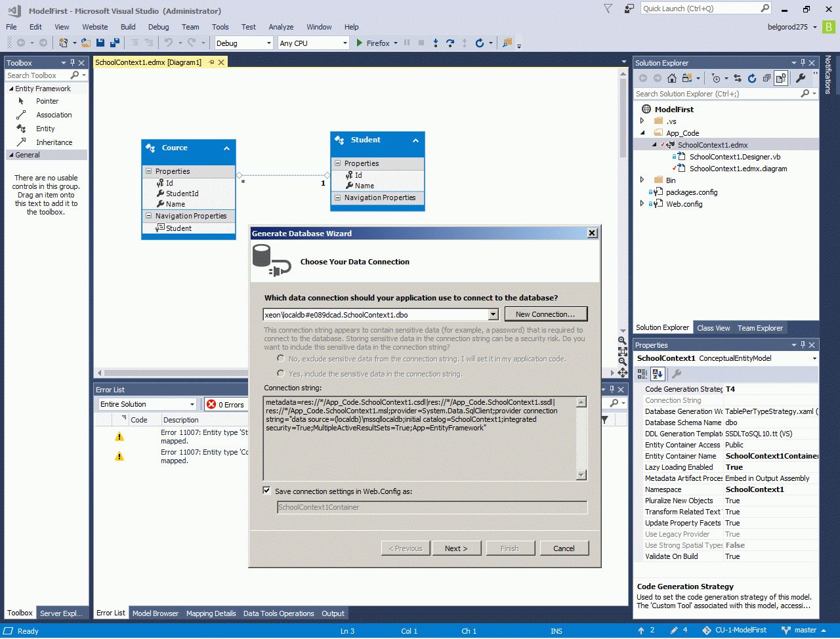Screen dimensions: 840x639
Task: Open the Analyze menu
Action: pos(281,27)
